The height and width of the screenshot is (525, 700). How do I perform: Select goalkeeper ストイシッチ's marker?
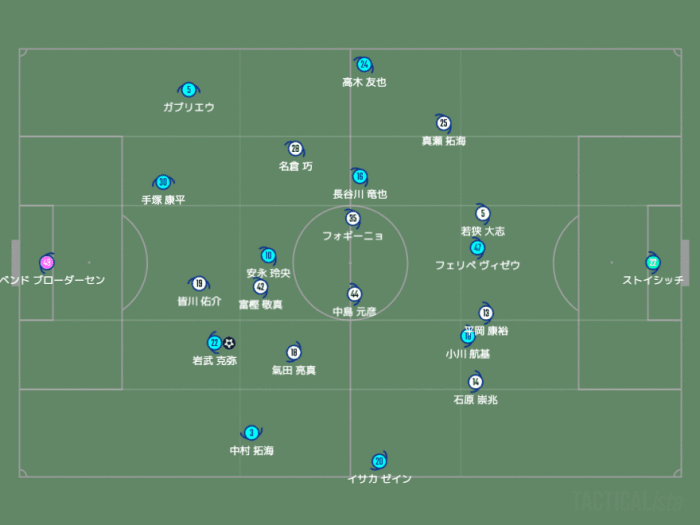(x=652, y=262)
